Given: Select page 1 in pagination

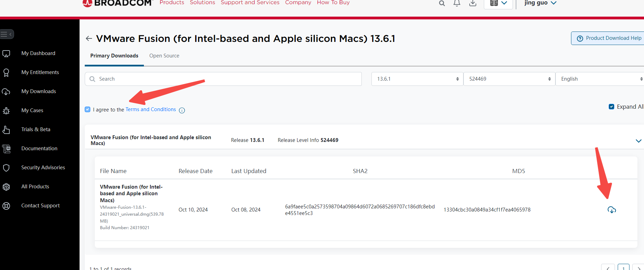Looking at the screenshot, I should tap(623, 268).
